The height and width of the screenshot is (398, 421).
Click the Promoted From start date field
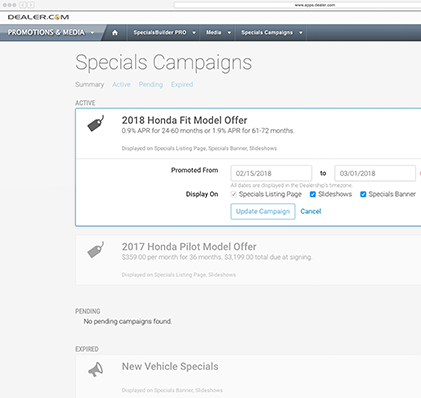[271, 173]
